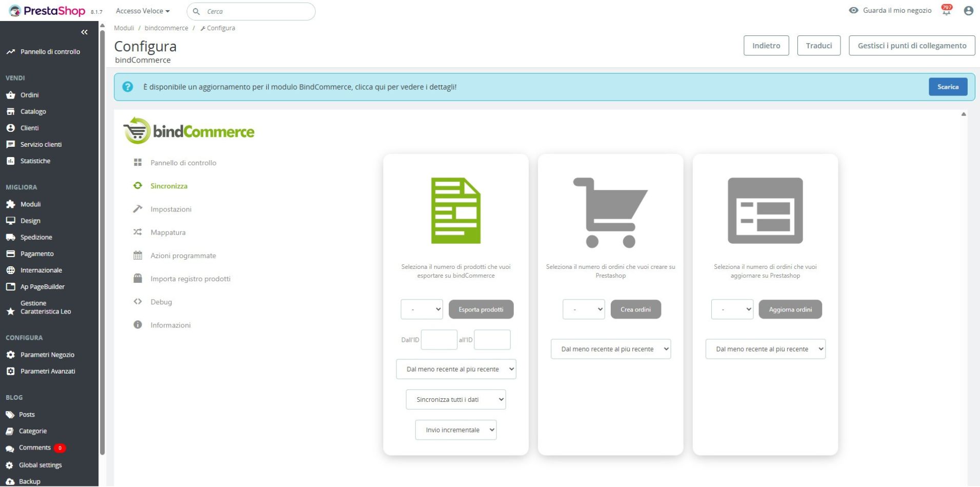This screenshot has width=980, height=487.
Task: Click the blue help question mark icon
Action: tap(128, 87)
